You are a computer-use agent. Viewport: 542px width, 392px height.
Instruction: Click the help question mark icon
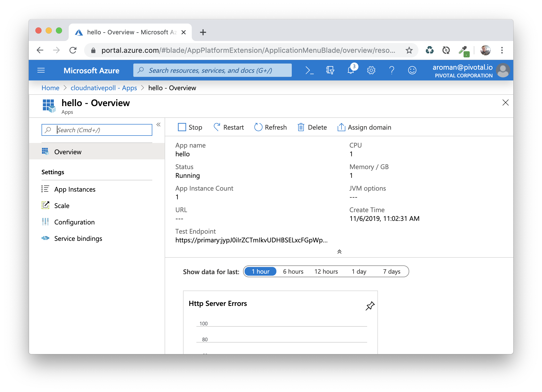click(x=392, y=70)
